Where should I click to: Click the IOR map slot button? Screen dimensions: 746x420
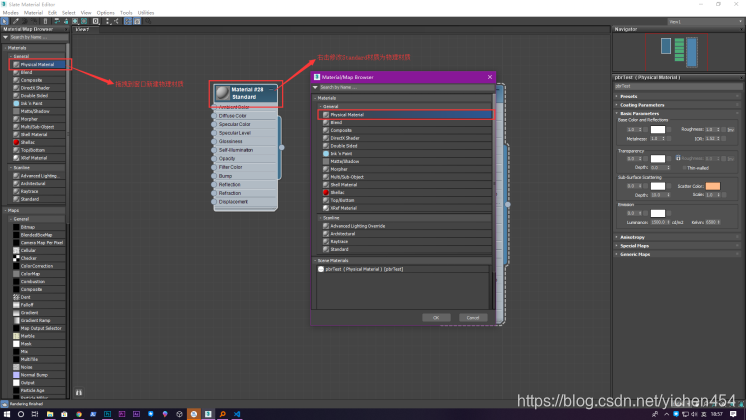[x=724, y=138]
